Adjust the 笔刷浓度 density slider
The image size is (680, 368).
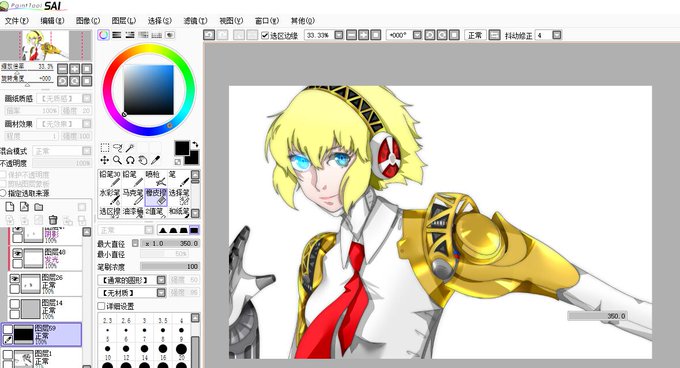(x=170, y=266)
